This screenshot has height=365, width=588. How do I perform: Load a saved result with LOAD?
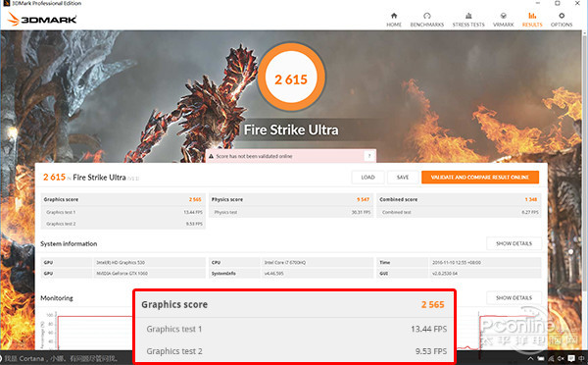[x=367, y=178]
